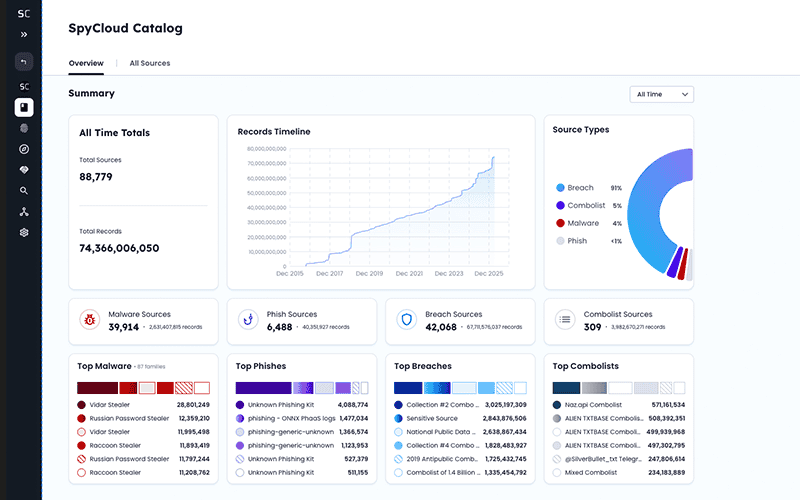This screenshot has height=500, width=800.
Task: Select the Breach legend dot
Action: click(x=560, y=188)
